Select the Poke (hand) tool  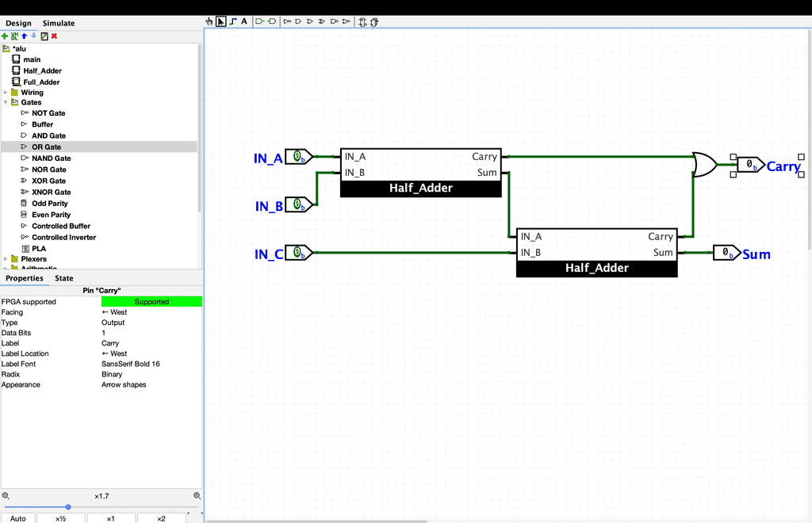[x=209, y=21]
